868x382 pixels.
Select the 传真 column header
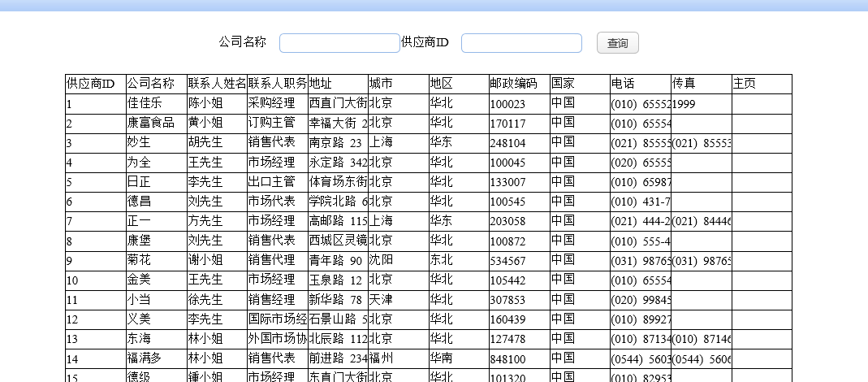point(702,85)
